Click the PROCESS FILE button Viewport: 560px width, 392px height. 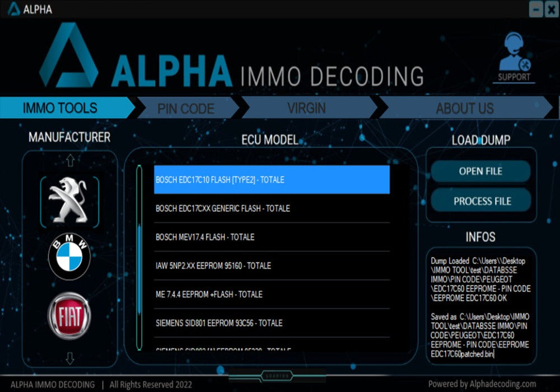click(480, 201)
